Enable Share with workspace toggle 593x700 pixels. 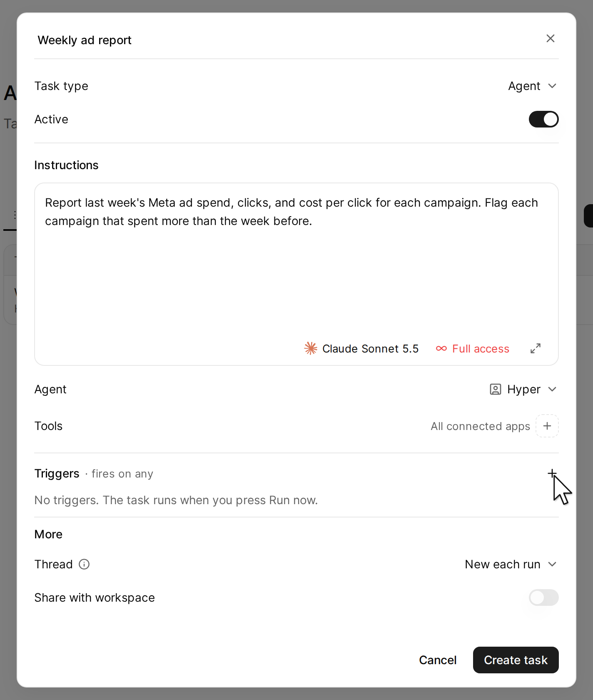pyautogui.click(x=543, y=597)
